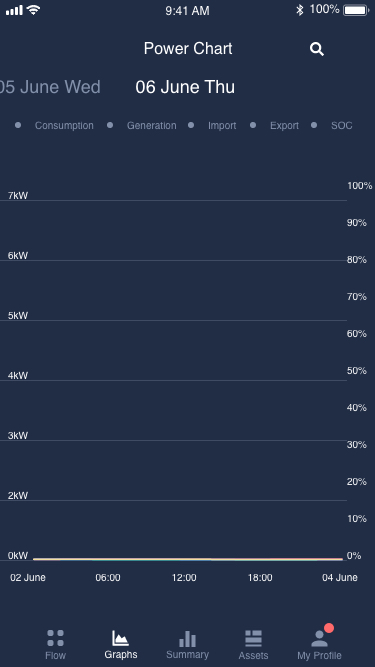Open the Summary bar chart icon
The height and width of the screenshot is (667, 375).
coord(187,638)
